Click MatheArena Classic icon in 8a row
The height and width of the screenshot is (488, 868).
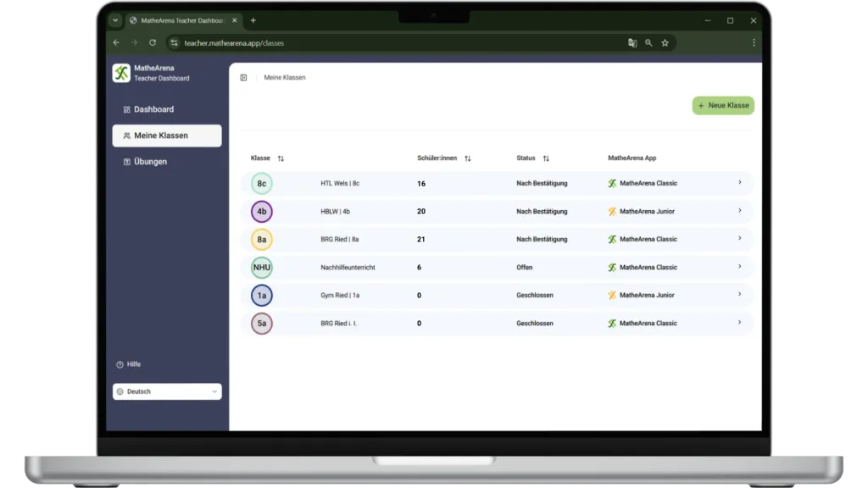coord(612,240)
